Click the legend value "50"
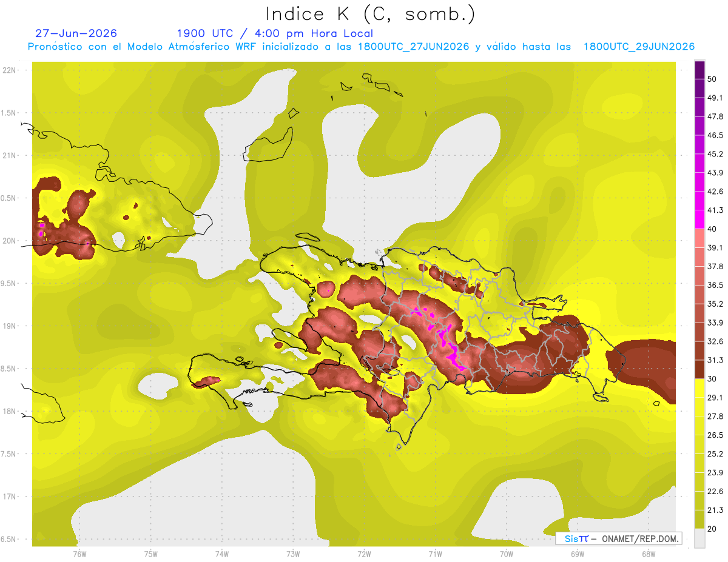This screenshot has height=562, width=728. pos(713,79)
